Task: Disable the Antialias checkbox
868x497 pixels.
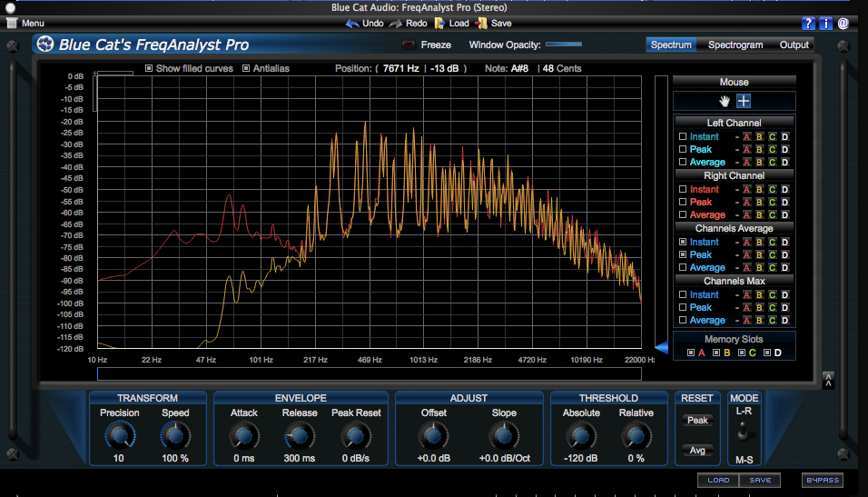Action: (x=246, y=68)
